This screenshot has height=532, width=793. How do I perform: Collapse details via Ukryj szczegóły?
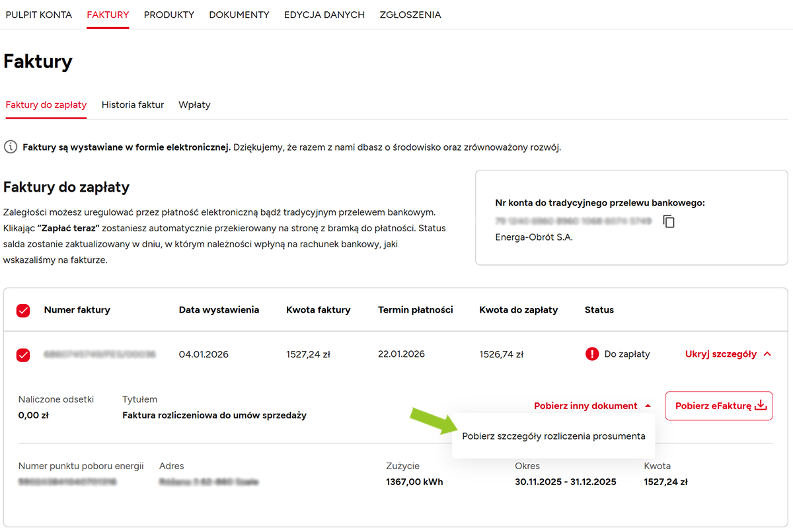point(728,354)
